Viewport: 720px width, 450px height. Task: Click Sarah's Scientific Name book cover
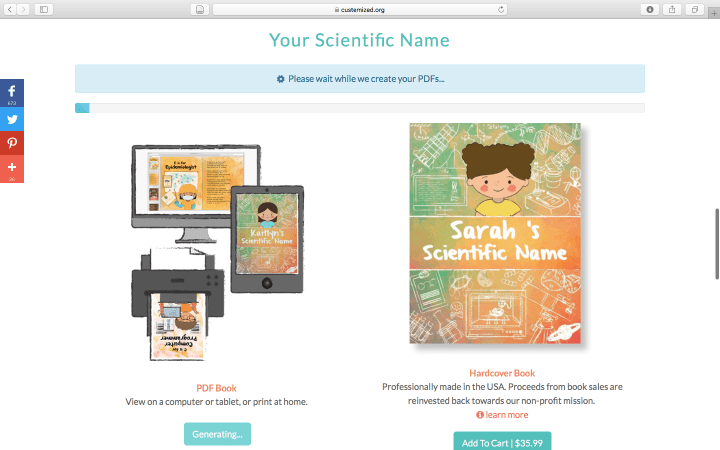click(495, 233)
